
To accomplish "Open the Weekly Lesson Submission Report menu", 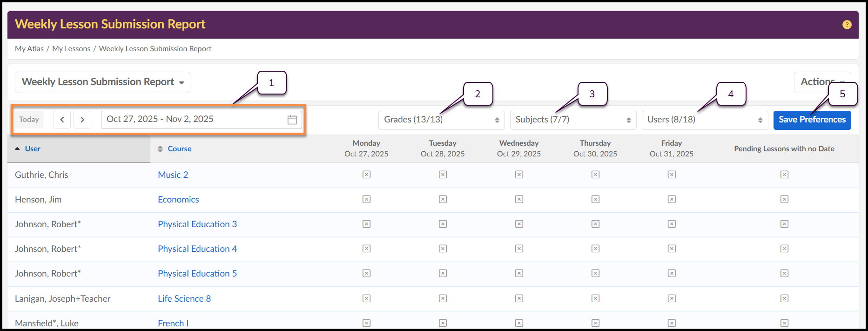I will [102, 82].
